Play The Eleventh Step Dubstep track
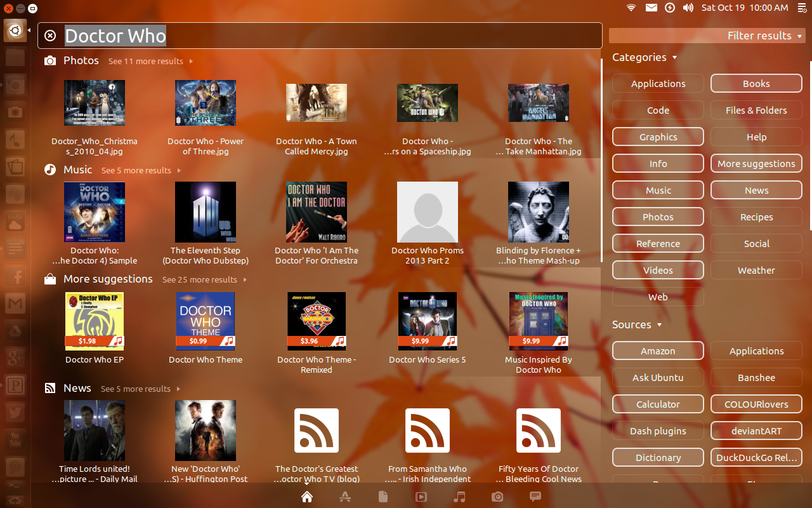The width and height of the screenshot is (812, 508). point(206,223)
